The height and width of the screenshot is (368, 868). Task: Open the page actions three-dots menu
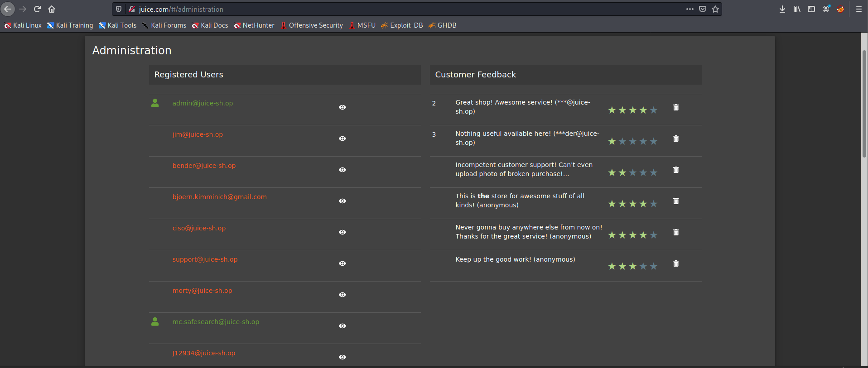pos(690,9)
